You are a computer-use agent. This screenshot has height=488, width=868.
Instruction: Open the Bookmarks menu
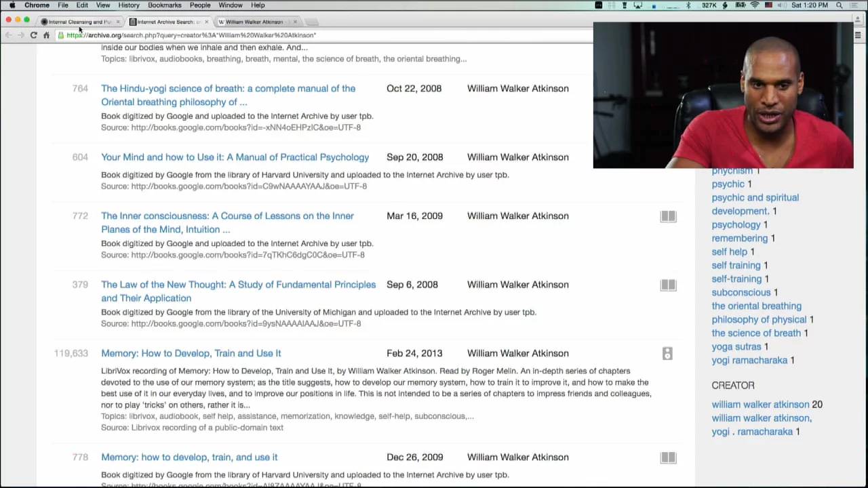pos(164,5)
